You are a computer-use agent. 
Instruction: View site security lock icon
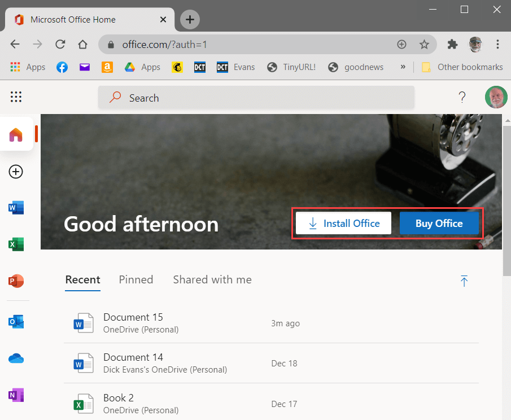coord(111,45)
